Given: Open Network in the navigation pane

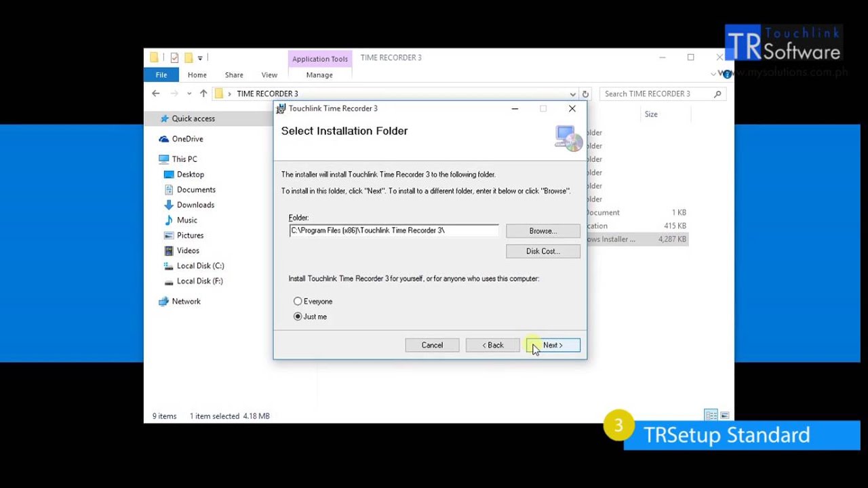Looking at the screenshot, I should tap(186, 302).
